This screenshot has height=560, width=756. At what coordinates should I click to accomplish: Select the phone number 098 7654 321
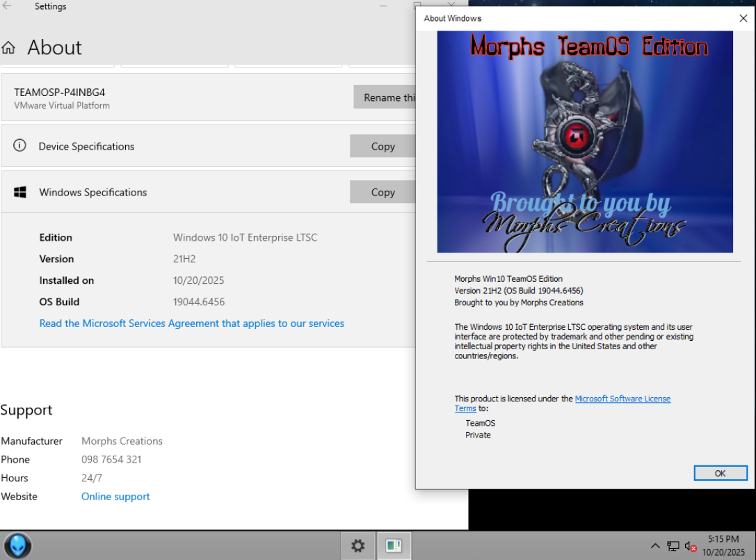pos(111,459)
